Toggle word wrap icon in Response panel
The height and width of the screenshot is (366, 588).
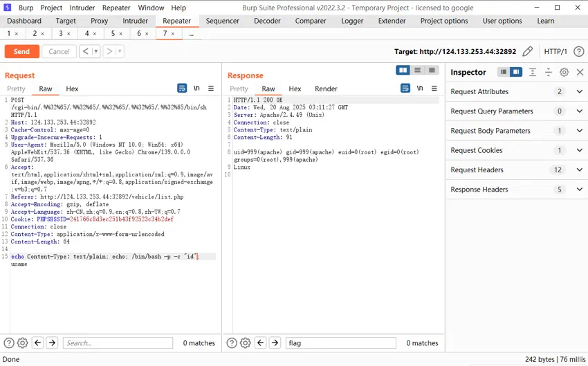pyautogui.click(x=405, y=88)
